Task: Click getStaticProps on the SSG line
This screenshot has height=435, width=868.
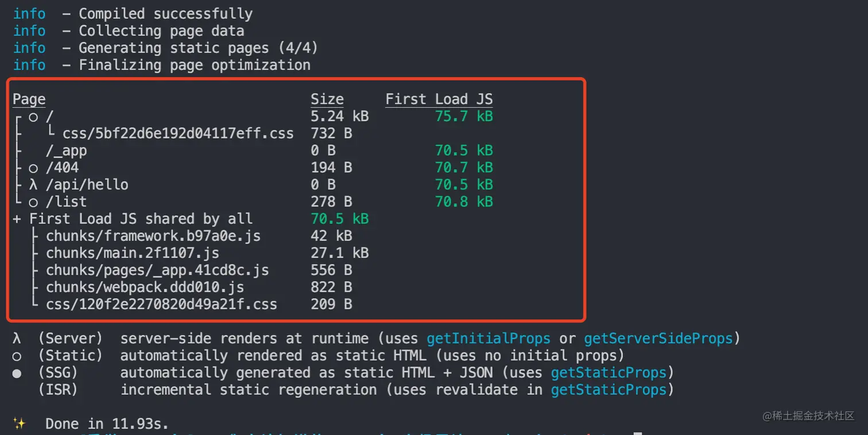Action: click(x=609, y=373)
